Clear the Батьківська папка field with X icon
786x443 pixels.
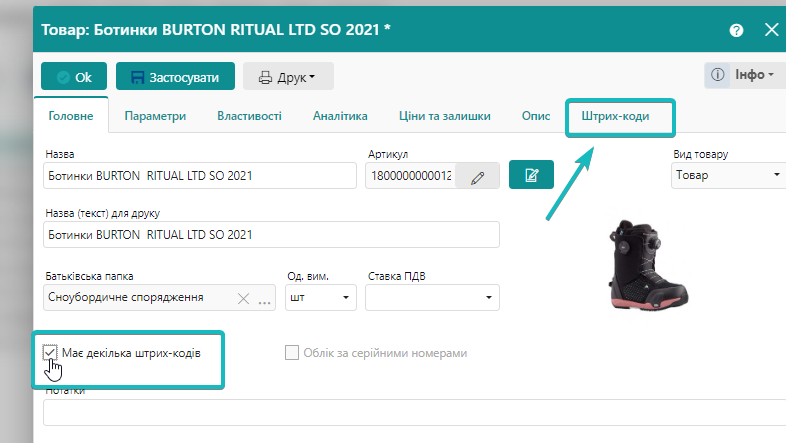[x=243, y=298]
